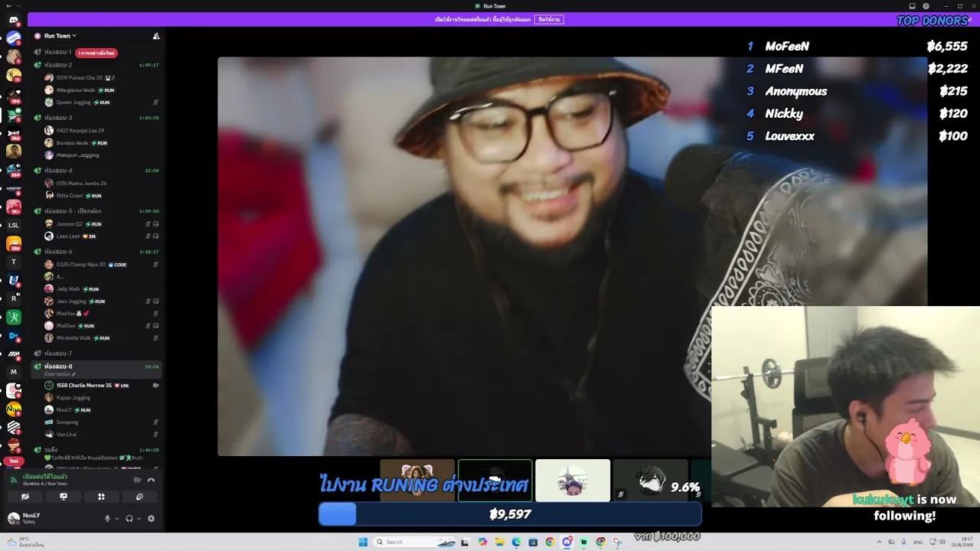Join voice channel ห้องสอบ-2
Viewport: 980px width, 551px height.
(96, 65)
